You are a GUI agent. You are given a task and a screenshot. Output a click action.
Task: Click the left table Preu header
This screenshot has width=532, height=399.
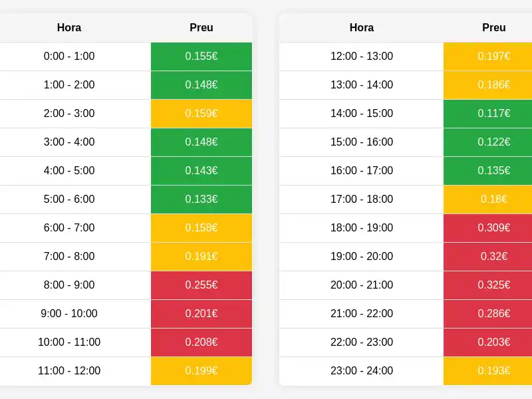point(201,28)
